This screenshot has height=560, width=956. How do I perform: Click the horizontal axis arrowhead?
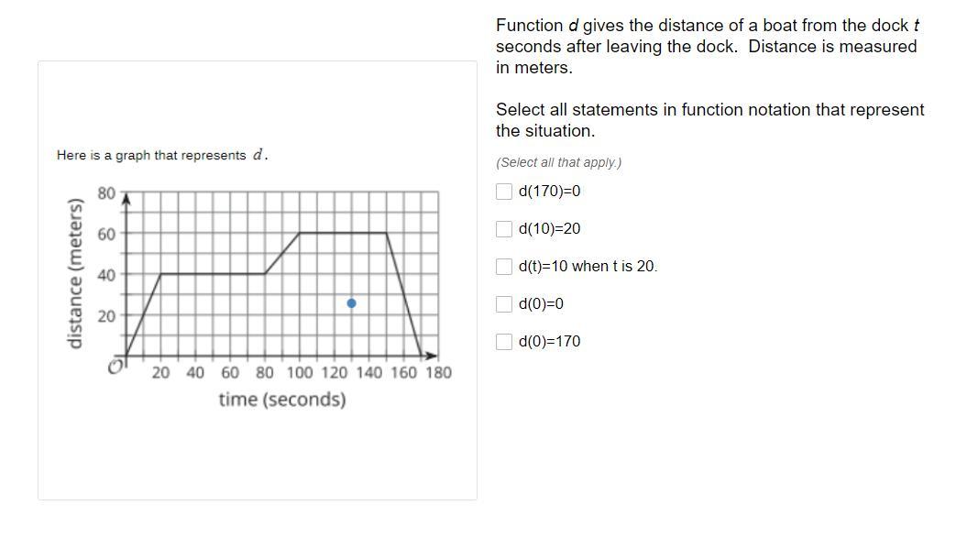point(431,356)
